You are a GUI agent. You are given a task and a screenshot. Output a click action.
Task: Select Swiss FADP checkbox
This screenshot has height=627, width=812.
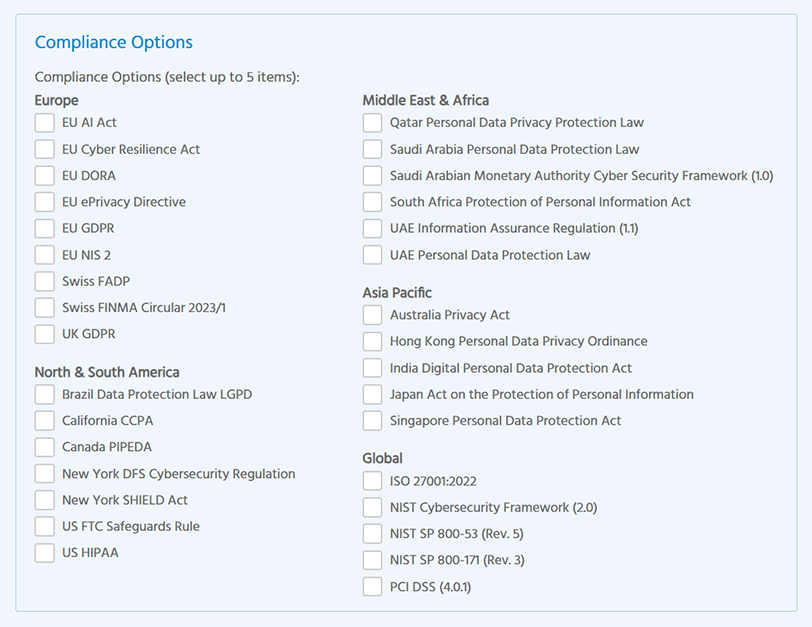pos(44,281)
